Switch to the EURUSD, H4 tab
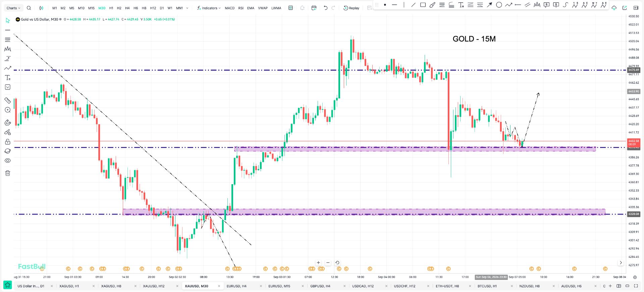 tap(236, 286)
